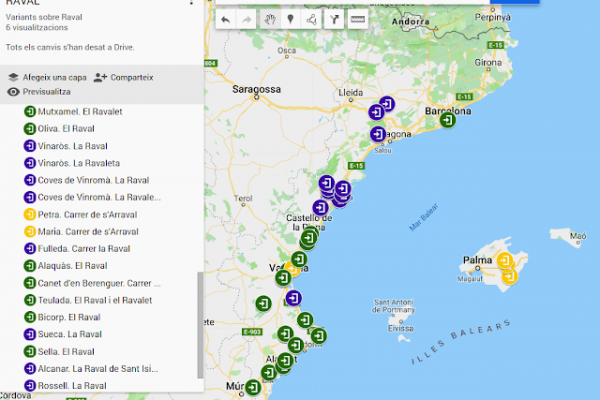Click the Eivissa map label
The height and width of the screenshot is (400, 600).
401,328
